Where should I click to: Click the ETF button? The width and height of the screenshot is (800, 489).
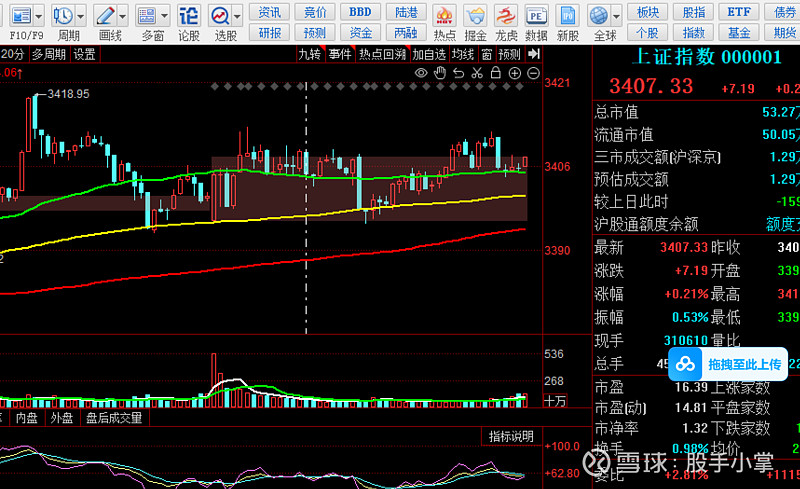click(739, 12)
